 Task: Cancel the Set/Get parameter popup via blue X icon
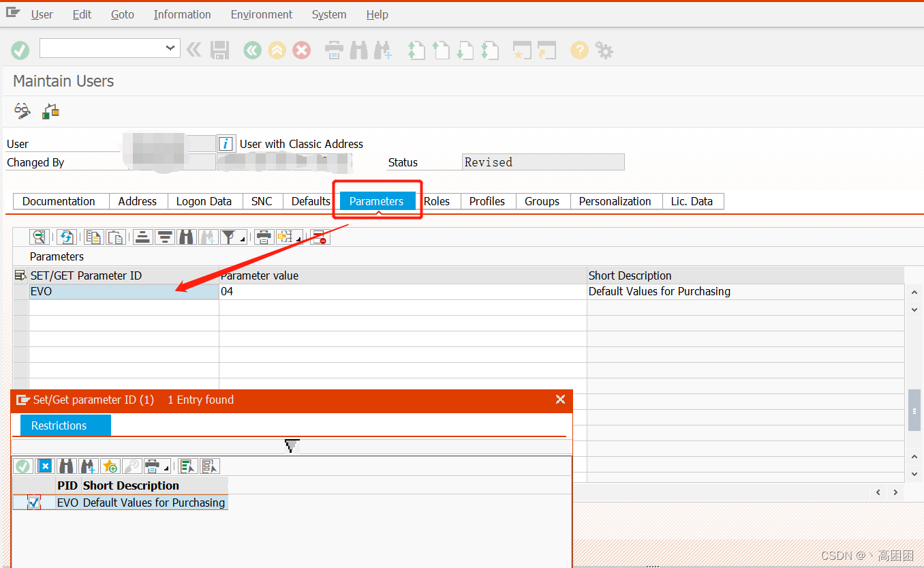coord(45,466)
